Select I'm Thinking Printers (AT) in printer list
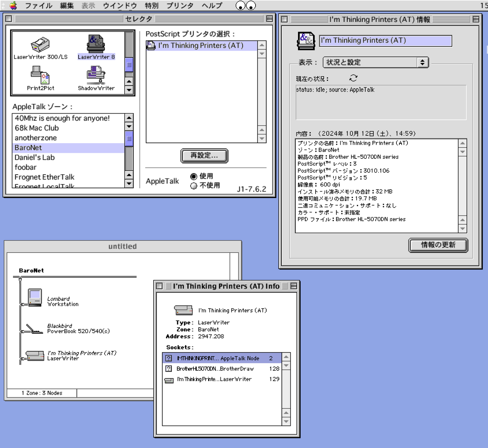Viewport: 488px width, 448px height. 202,45
